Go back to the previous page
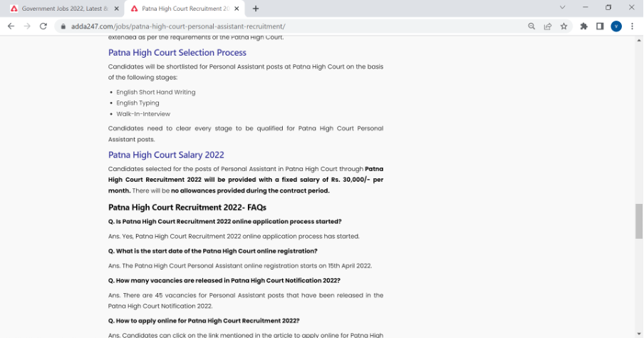This screenshot has height=338, width=644. (x=11, y=26)
